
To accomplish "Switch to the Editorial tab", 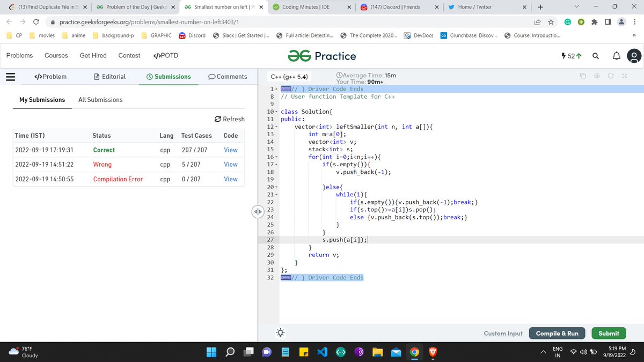I will [109, 77].
